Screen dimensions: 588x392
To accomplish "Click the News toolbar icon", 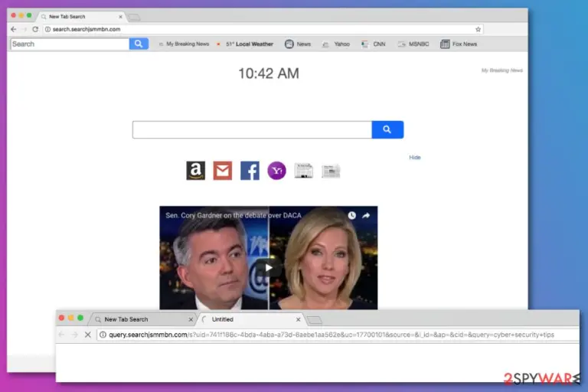I will 289,44.
